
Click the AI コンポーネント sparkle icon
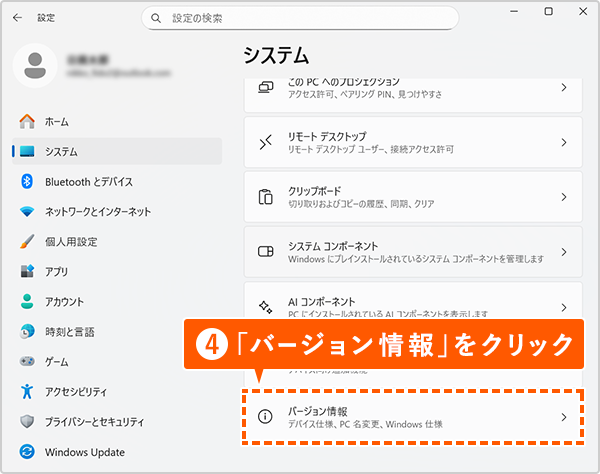pos(266,307)
